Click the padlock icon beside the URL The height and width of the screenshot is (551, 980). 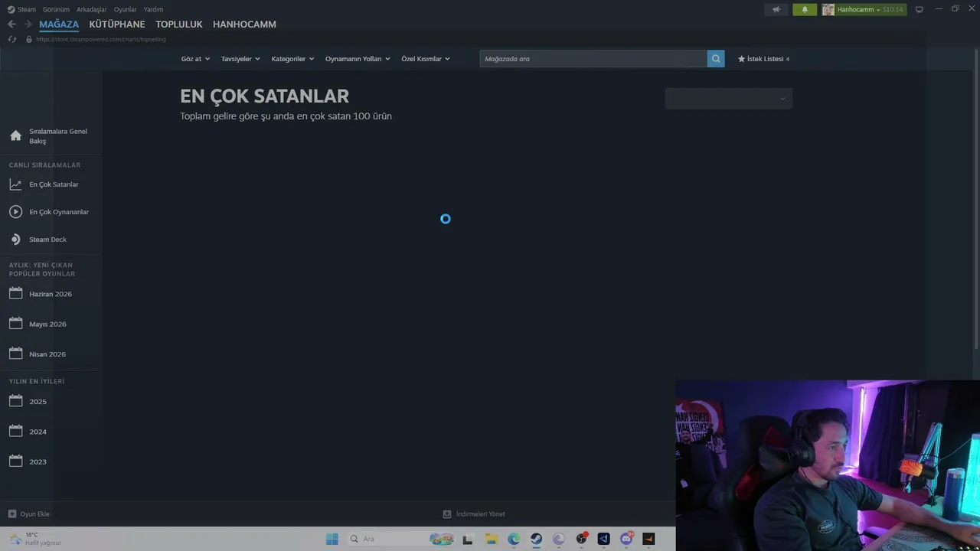point(29,39)
